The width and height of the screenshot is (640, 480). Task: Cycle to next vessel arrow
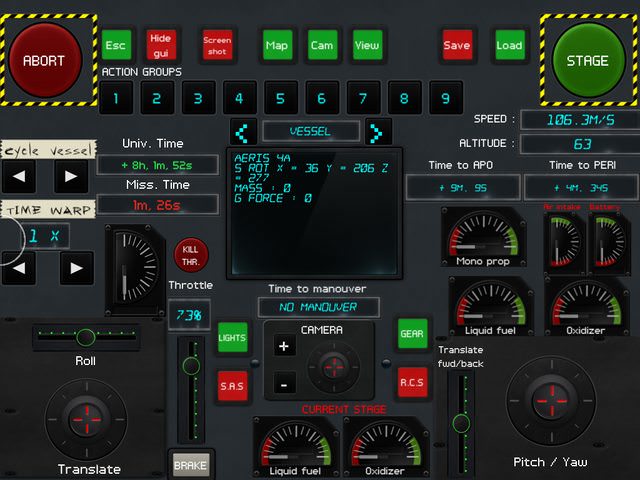point(71,176)
